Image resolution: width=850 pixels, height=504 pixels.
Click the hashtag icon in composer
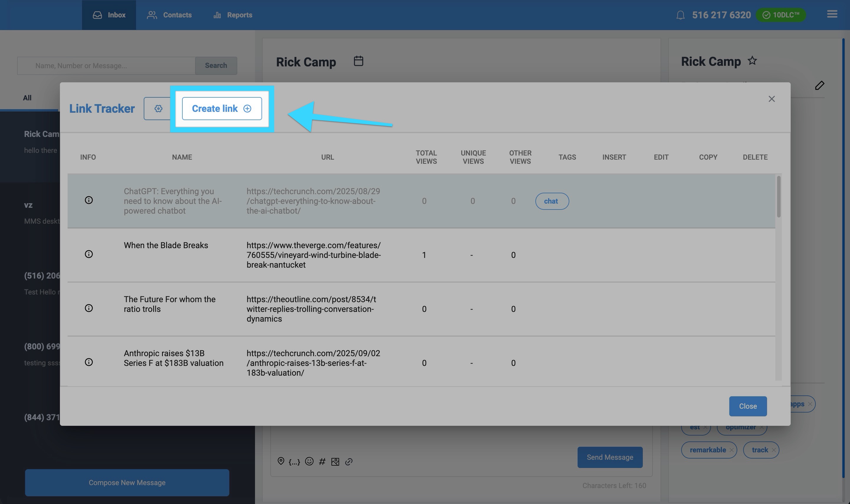(322, 462)
